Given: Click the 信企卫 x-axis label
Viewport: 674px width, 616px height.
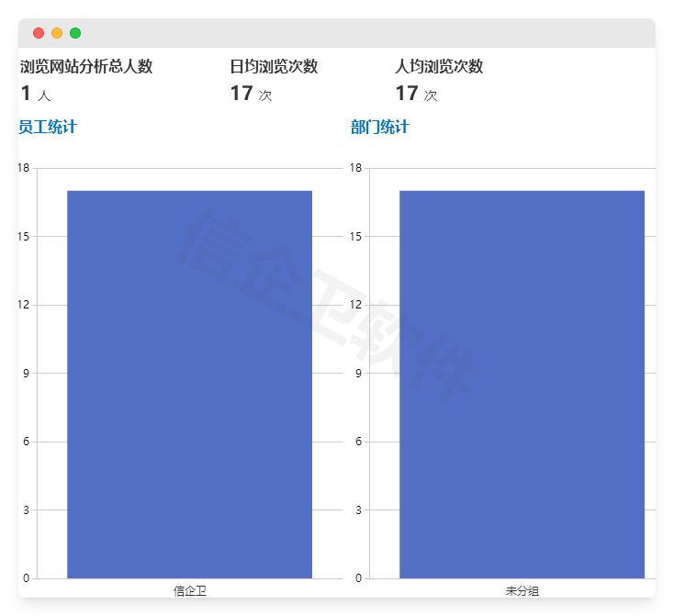Looking at the screenshot, I should click(190, 590).
